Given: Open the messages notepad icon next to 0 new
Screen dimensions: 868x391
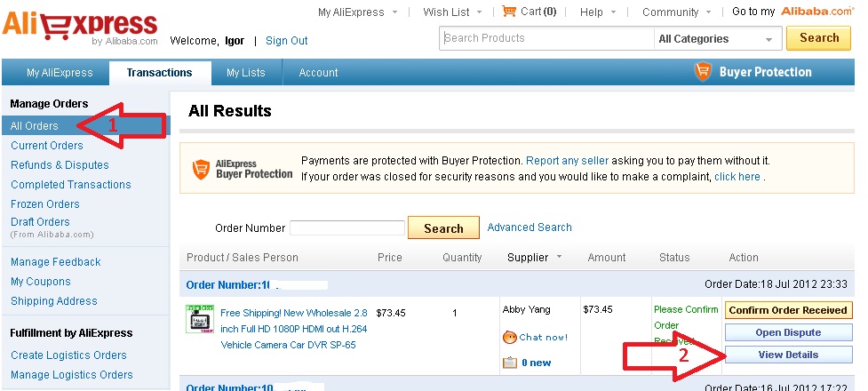Looking at the screenshot, I should (x=509, y=363).
